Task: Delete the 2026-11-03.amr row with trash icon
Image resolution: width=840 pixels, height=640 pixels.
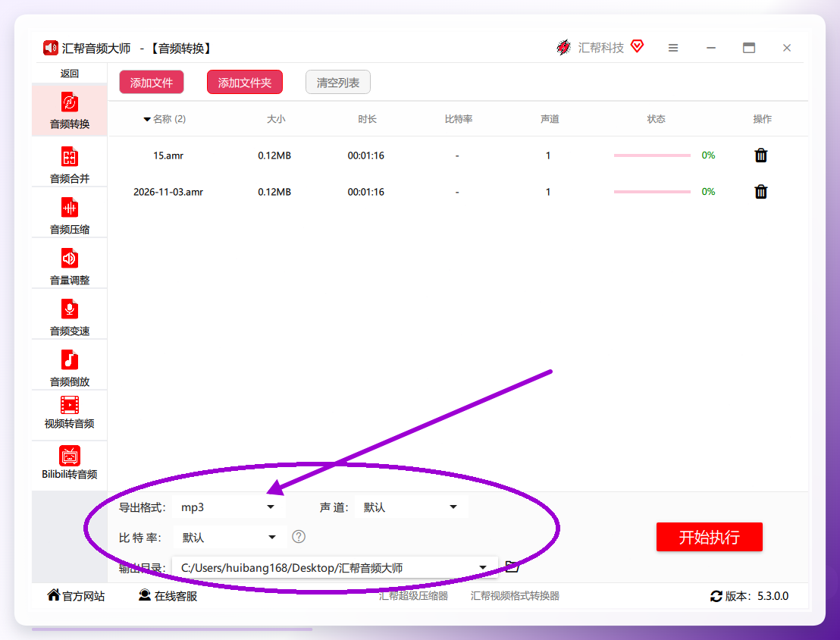Action: (x=760, y=192)
